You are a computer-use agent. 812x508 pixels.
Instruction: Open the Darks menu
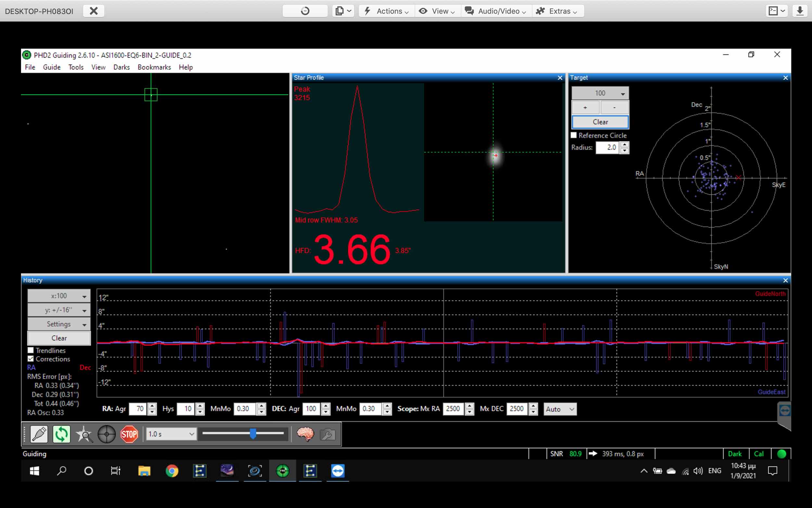121,67
